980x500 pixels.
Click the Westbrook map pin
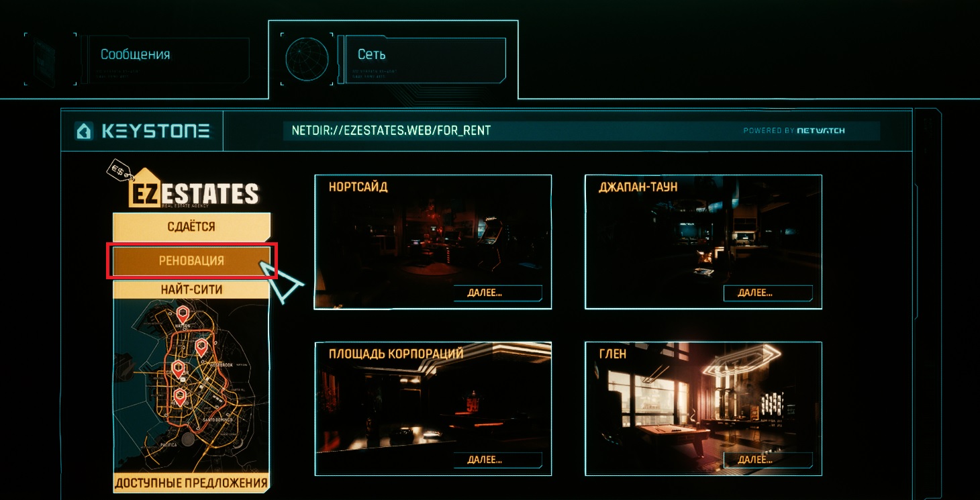pos(201,348)
